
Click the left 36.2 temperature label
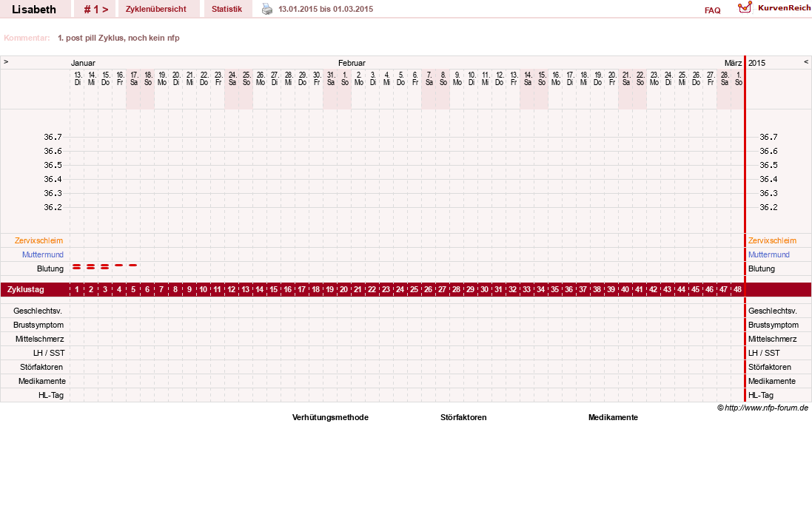click(53, 207)
